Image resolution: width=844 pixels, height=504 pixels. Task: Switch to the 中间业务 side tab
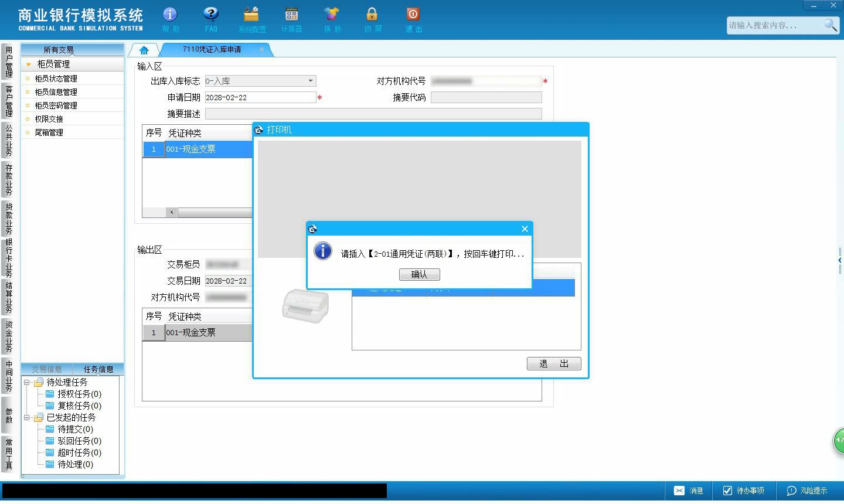click(x=8, y=376)
